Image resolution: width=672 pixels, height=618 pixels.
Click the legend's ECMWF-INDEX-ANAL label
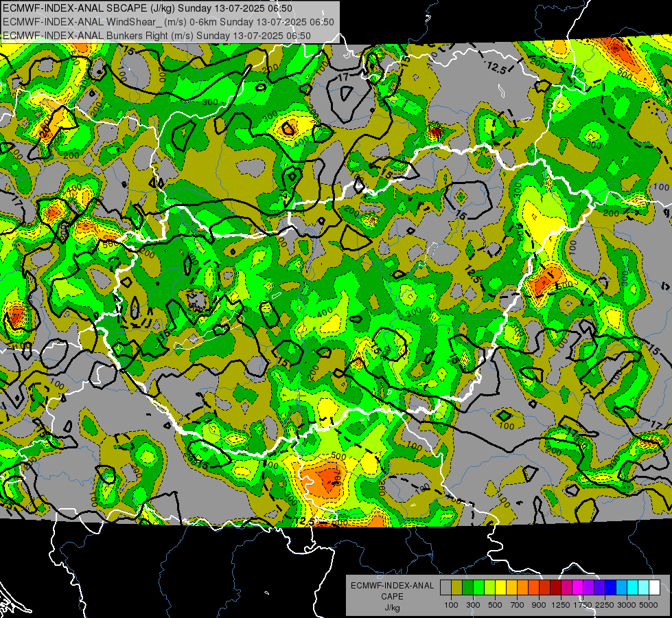pos(392,586)
